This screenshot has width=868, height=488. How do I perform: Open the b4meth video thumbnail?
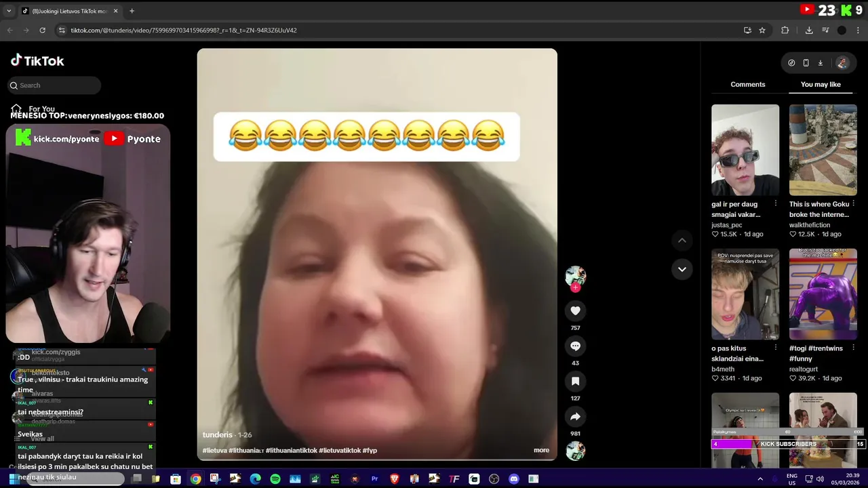(x=745, y=294)
